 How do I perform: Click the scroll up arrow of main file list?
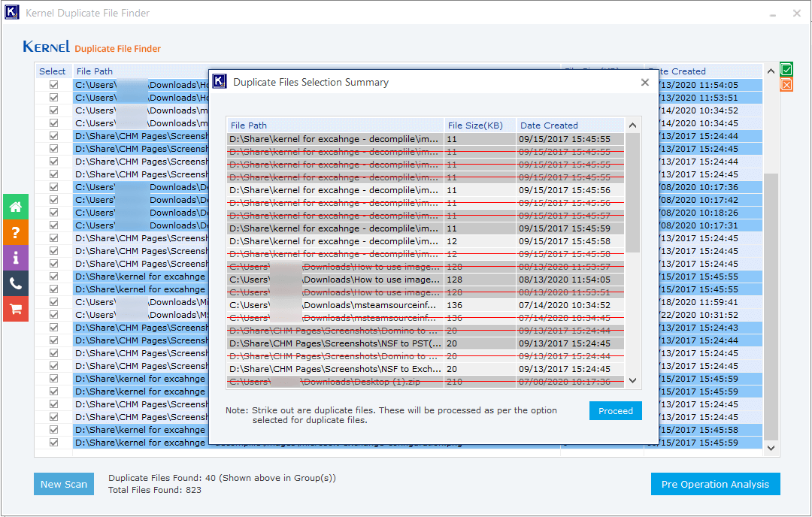(771, 71)
